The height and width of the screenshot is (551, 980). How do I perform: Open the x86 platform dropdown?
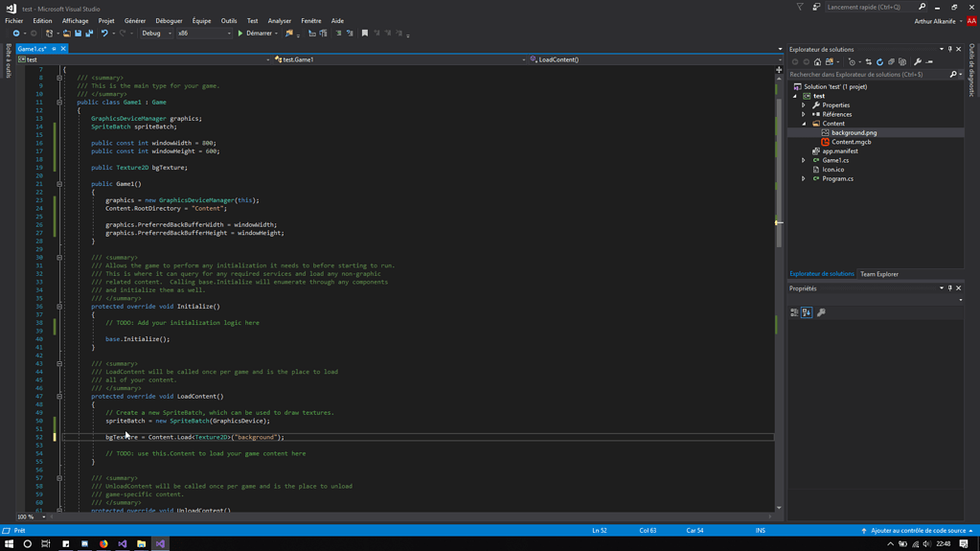click(204, 34)
